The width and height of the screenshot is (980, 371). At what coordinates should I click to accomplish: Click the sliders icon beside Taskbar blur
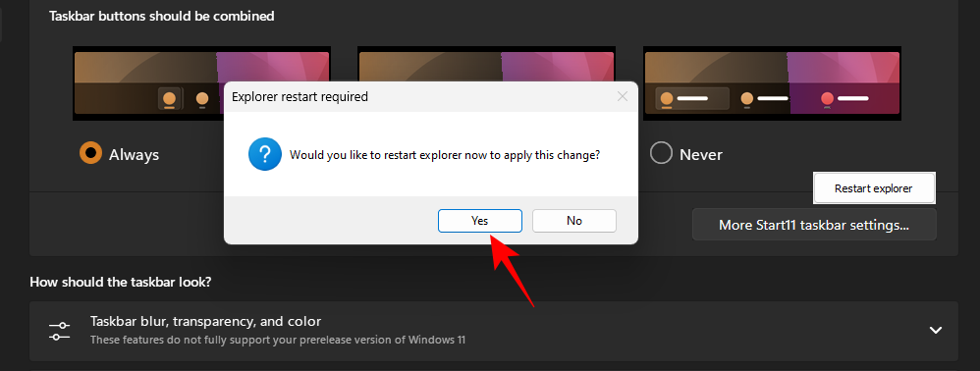pyautogui.click(x=59, y=331)
